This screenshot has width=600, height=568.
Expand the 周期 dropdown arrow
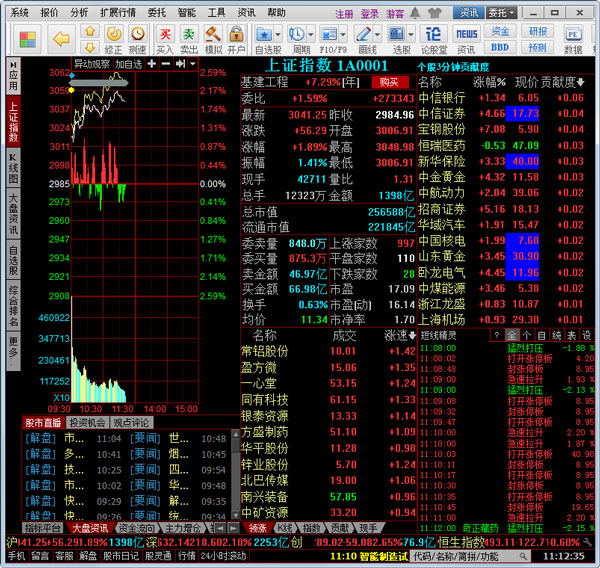coord(311,34)
